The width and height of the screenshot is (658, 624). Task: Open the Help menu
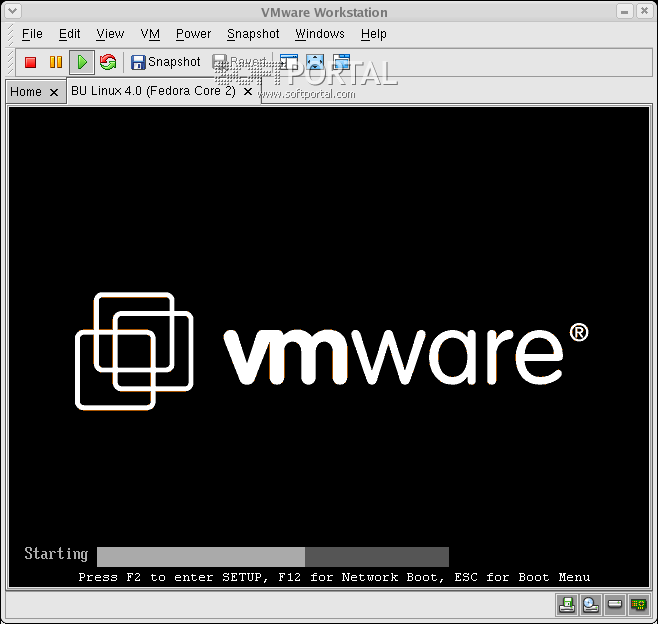point(373,34)
